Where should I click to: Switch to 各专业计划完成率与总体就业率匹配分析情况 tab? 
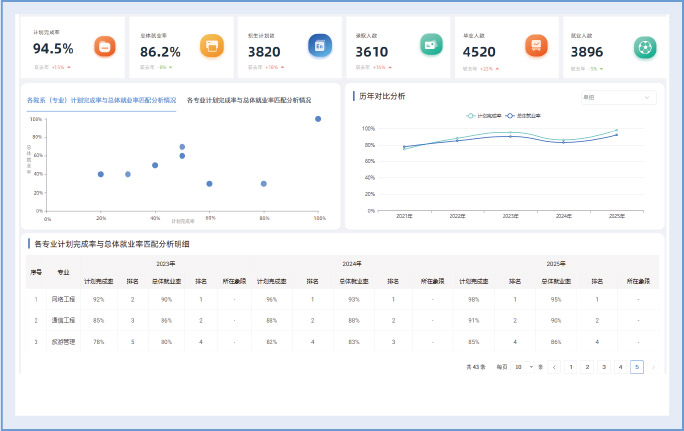tap(249, 100)
